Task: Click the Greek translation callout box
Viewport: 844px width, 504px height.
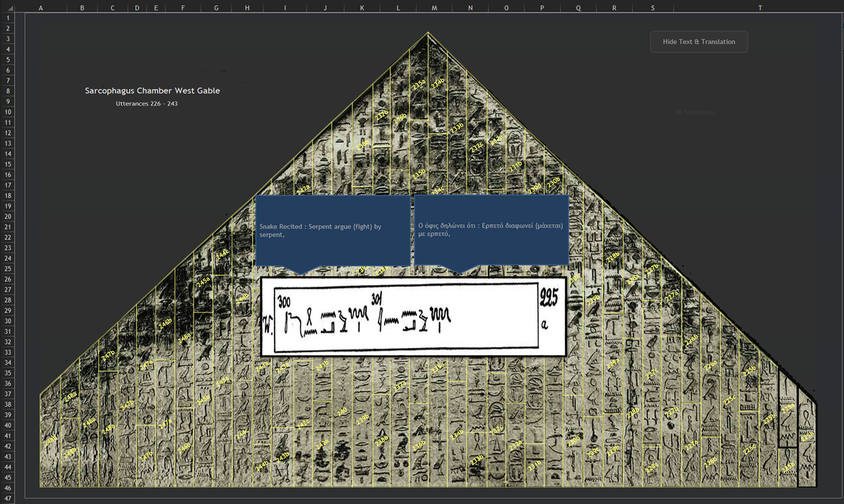Action: tap(491, 230)
